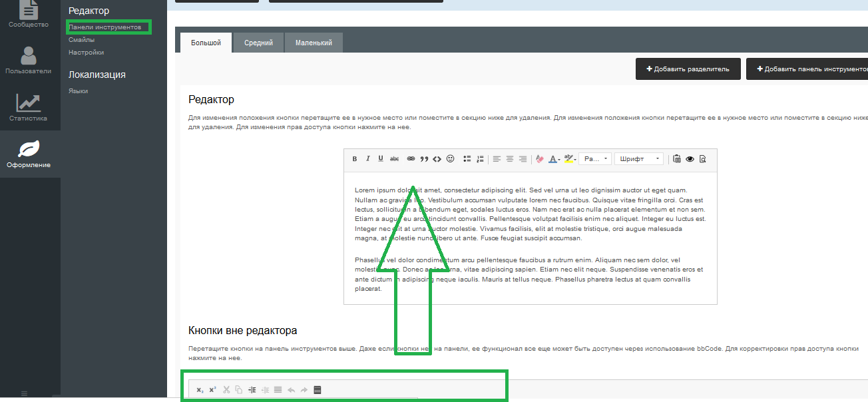Image resolution: width=868 pixels, height=402 pixels.
Task: Click the paste clipboard icon
Action: (677, 159)
